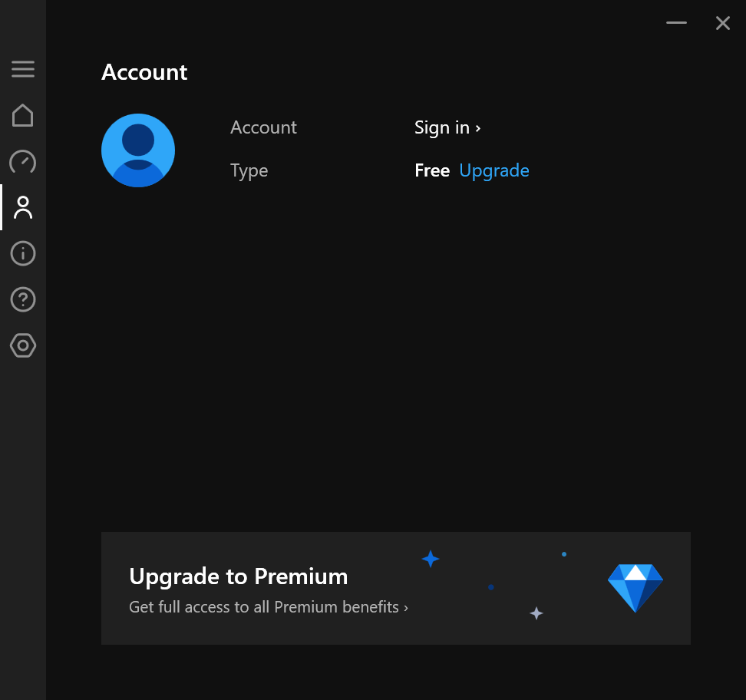This screenshot has width=746, height=700.
Task: Close the application window
Action: tap(722, 23)
